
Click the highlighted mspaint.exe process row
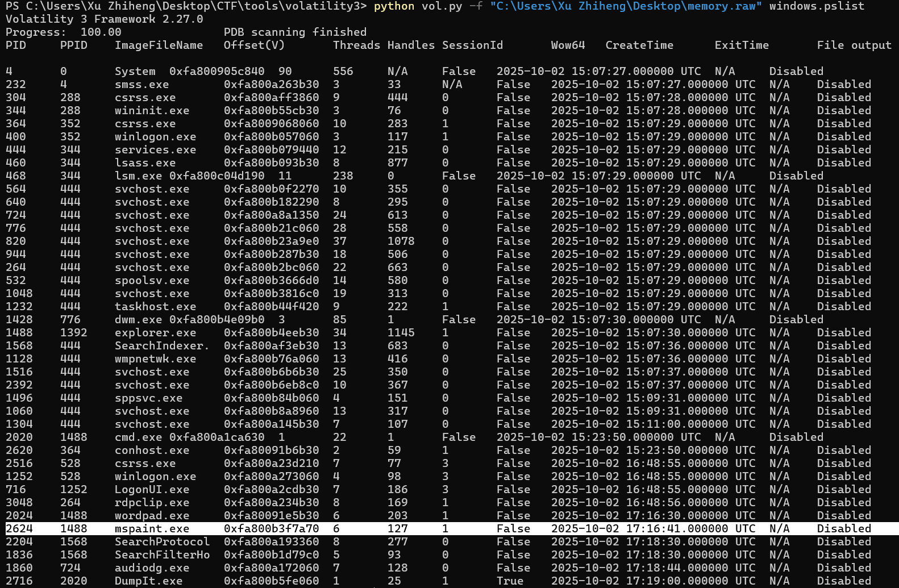coord(449,528)
